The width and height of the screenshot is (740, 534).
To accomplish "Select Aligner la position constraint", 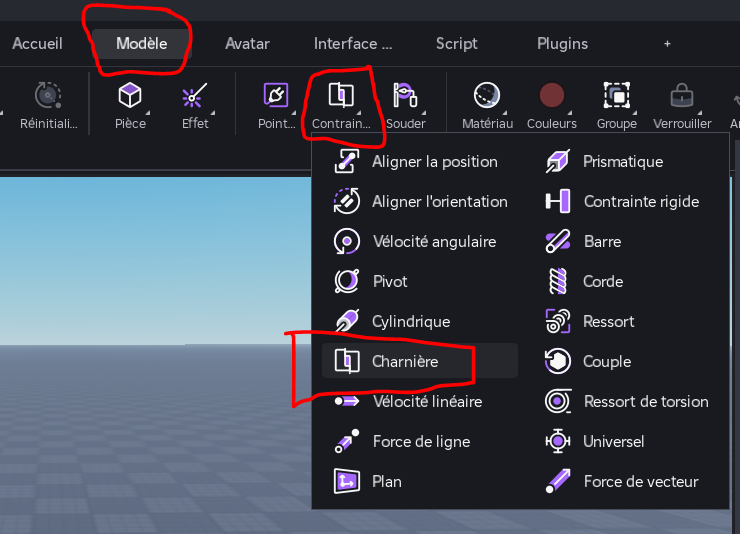I will pyautogui.click(x=434, y=161).
